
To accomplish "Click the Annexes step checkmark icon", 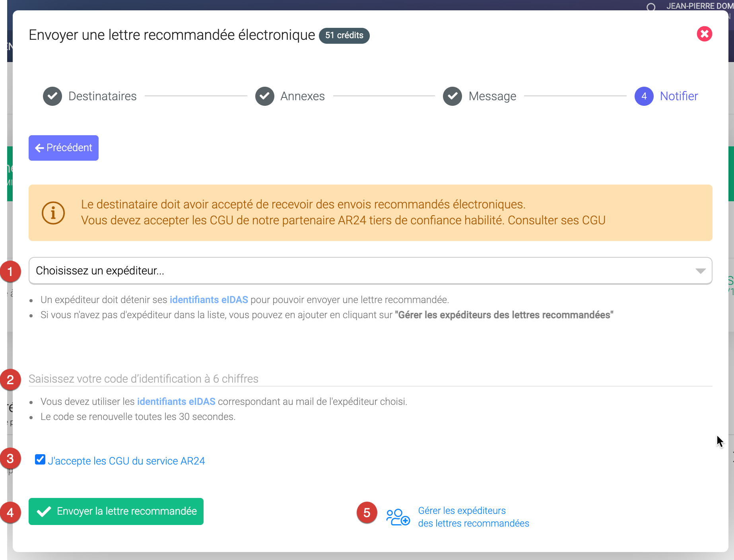I will 265,96.
